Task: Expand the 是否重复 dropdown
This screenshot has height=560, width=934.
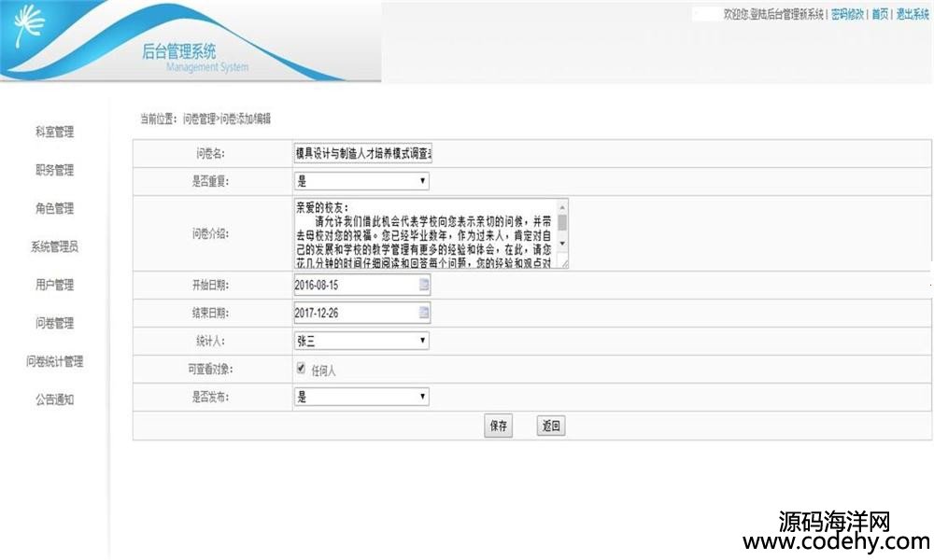Action: (x=361, y=181)
